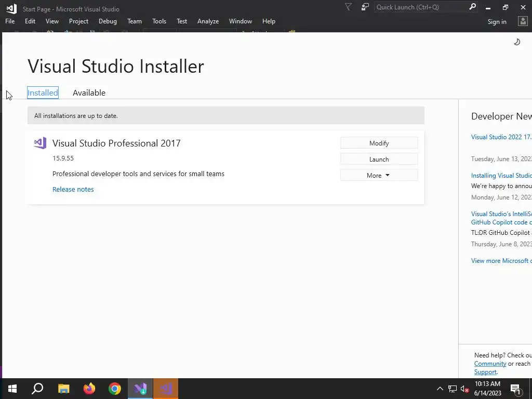Open the Help menu
532x399 pixels.
(x=269, y=21)
